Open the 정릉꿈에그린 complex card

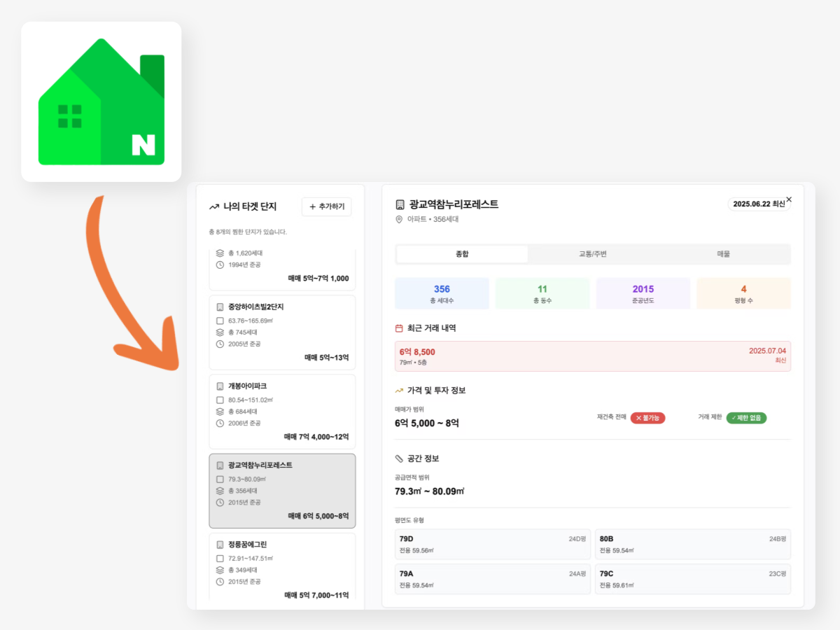point(282,566)
